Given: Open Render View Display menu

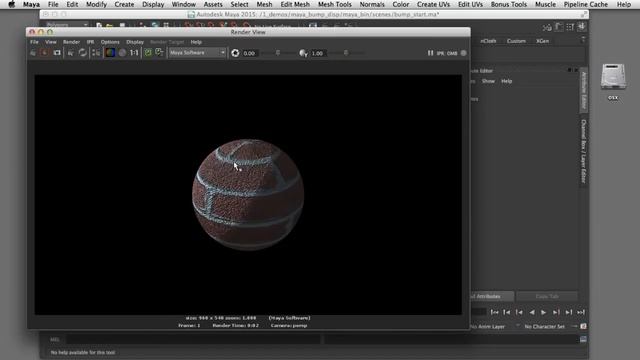Looking at the screenshot, I should pos(135,42).
